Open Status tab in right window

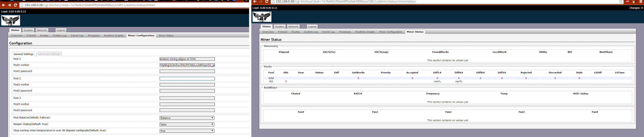tap(266, 27)
